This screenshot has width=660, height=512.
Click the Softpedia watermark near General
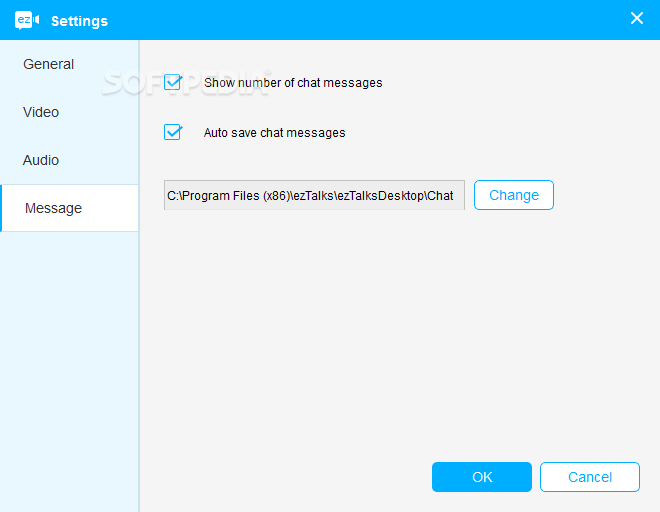[186, 83]
